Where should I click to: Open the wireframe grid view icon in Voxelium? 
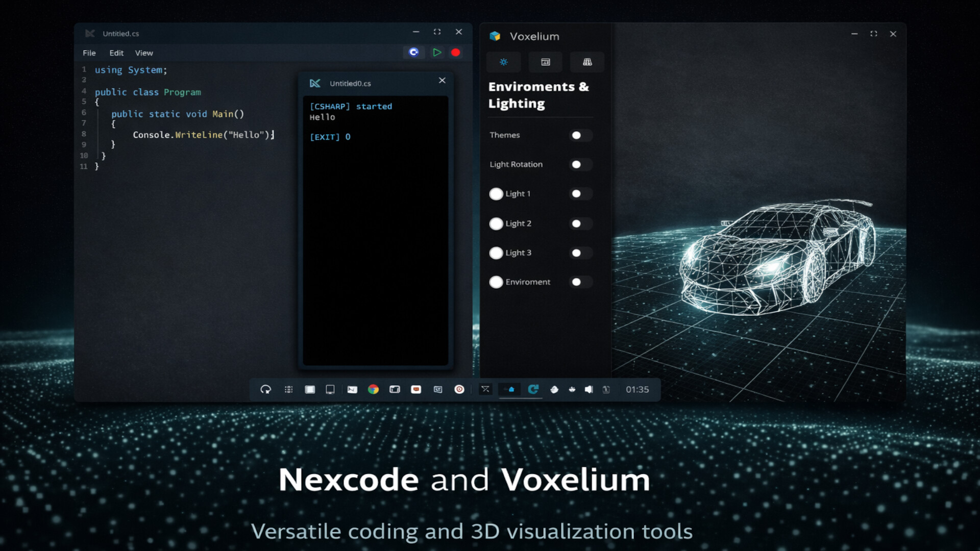click(x=587, y=62)
